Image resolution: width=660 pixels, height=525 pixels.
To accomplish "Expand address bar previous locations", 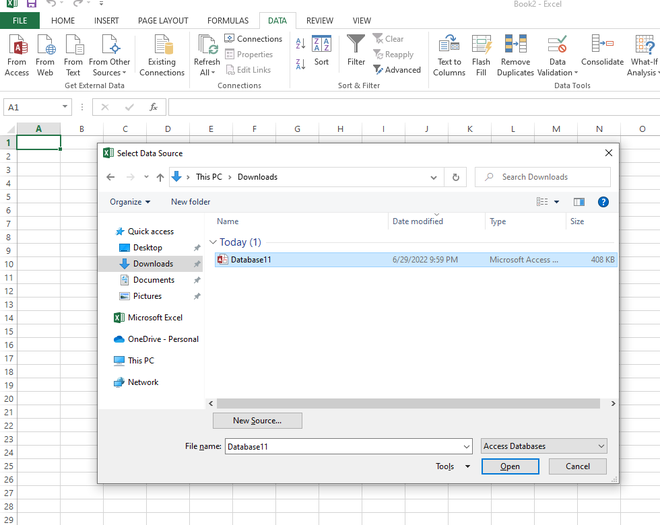I will pyautogui.click(x=434, y=178).
